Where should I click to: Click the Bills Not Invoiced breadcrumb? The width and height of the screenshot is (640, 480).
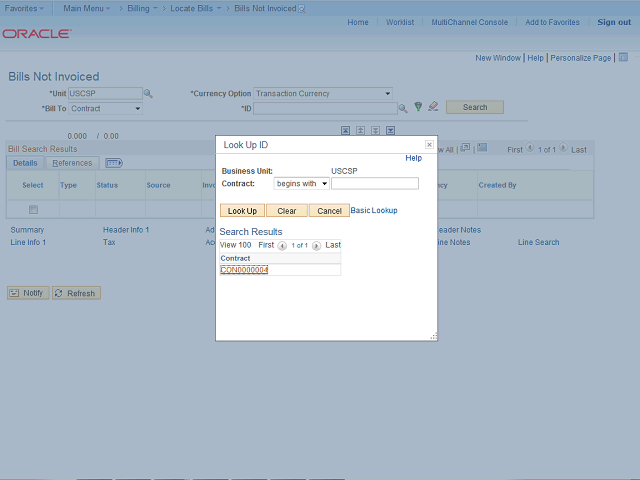pyautogui.click(x=265, y=8)
